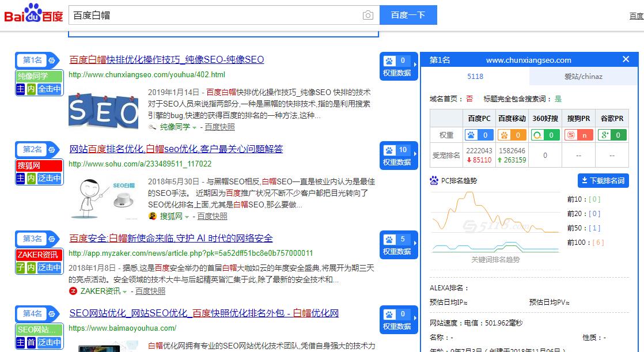This screenshot has height=352, width=644.
Task: Open 百度快照 for the 搜狐网 result
Action: (x=213, y=216)
